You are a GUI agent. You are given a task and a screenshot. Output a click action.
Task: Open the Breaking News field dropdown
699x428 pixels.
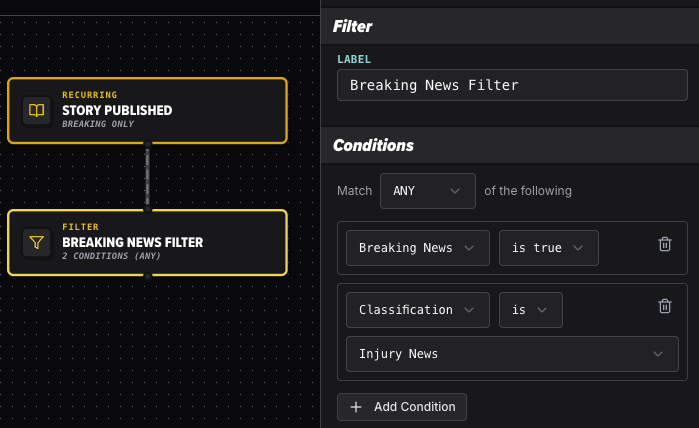pos(418,248)
